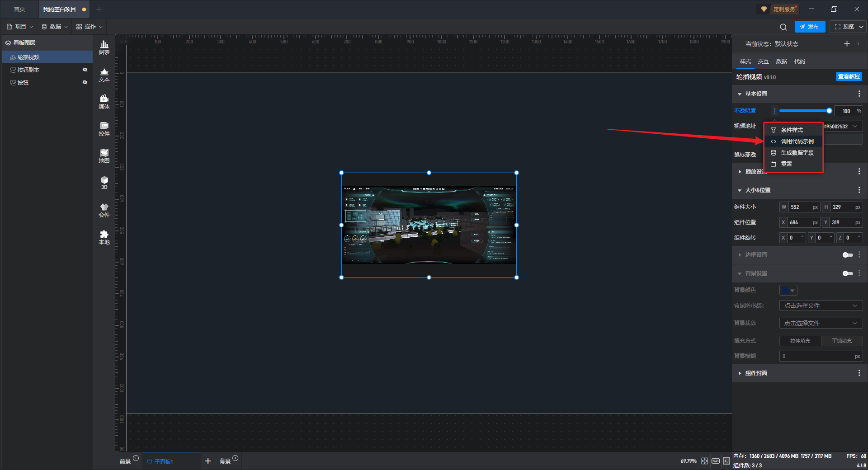Screen dimensions: 868x470
Task: Click the 控件 controls icon
Action: 104,129
